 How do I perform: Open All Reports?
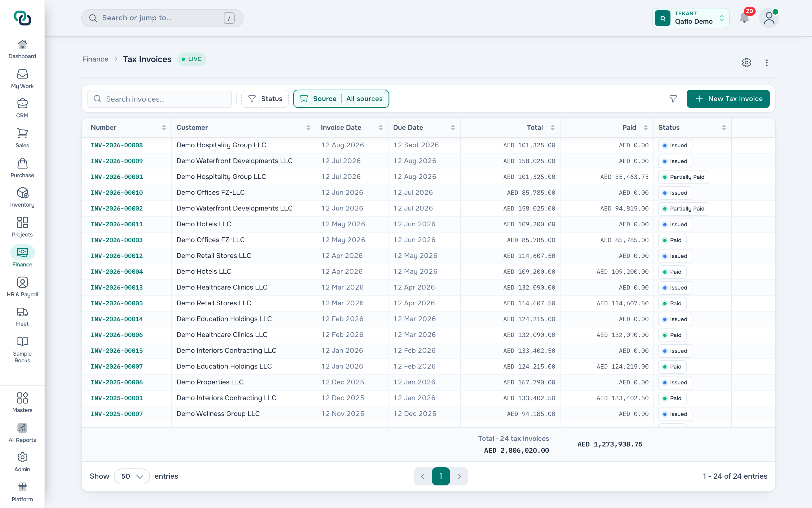point(22,433)
